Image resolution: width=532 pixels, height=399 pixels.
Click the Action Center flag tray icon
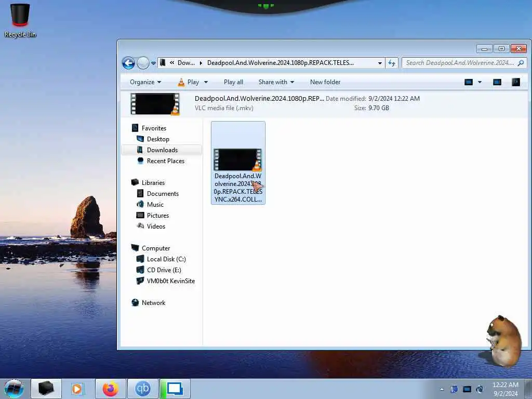click(x=454, y=389)
